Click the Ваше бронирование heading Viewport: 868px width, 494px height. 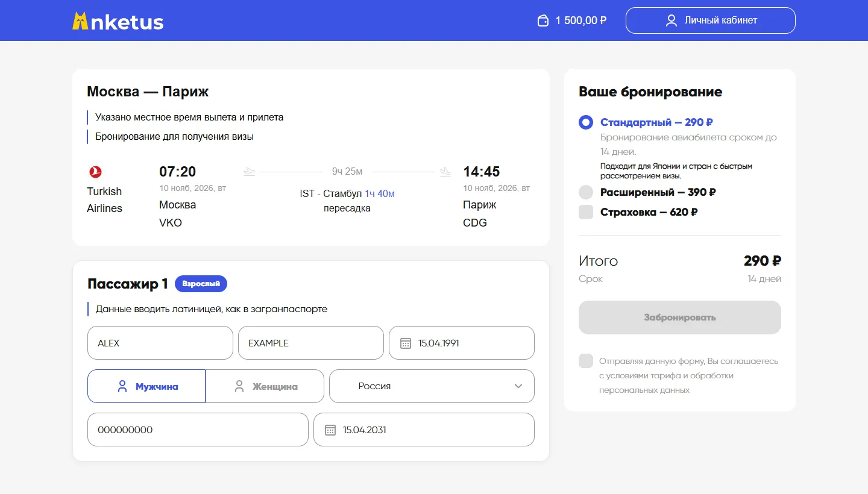coord(650,92)
